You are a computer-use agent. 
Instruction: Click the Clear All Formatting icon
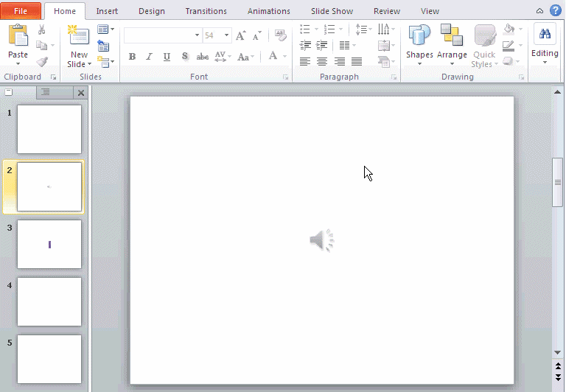pos(280,35)
